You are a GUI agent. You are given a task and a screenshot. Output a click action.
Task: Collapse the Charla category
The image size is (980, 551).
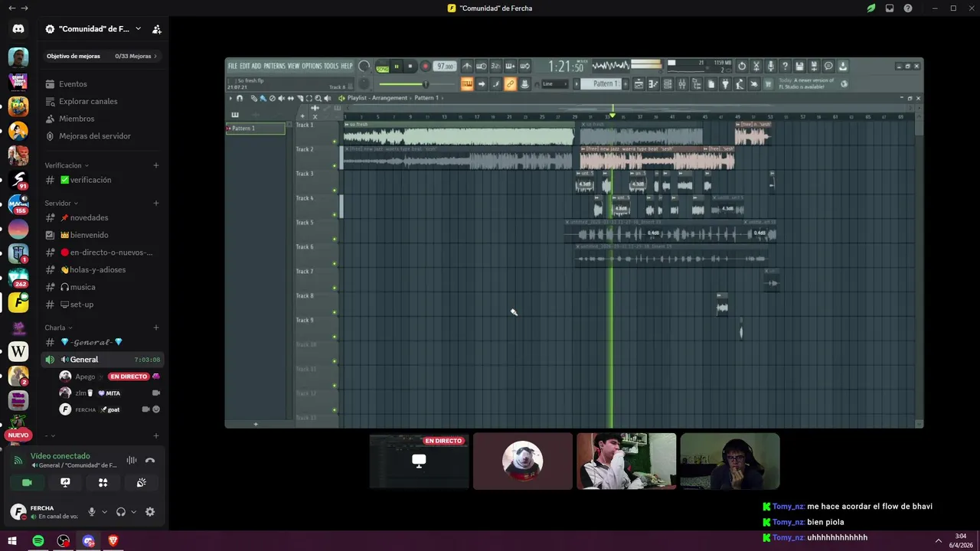[x=59, y=328]
